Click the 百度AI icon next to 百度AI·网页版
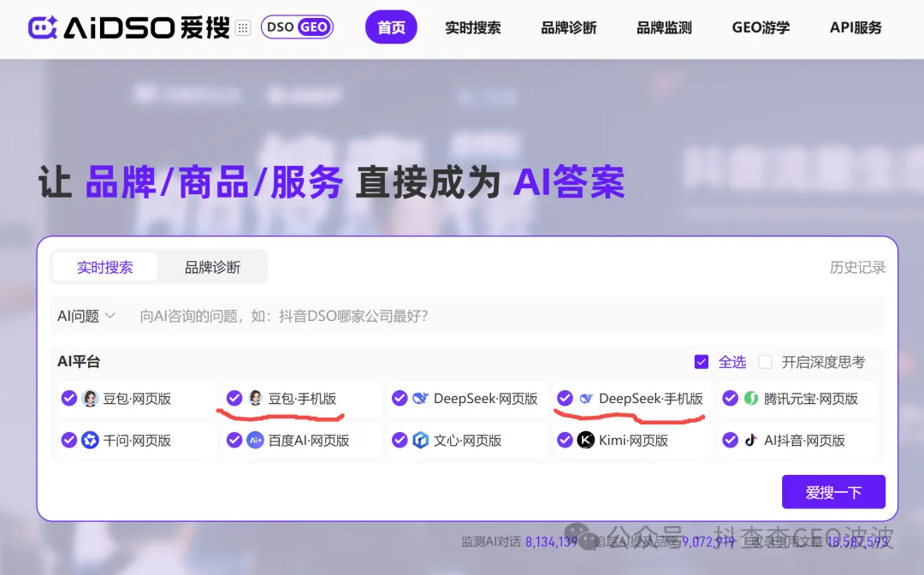Viewport: 924px width, 575px height. tap(254, 440)
